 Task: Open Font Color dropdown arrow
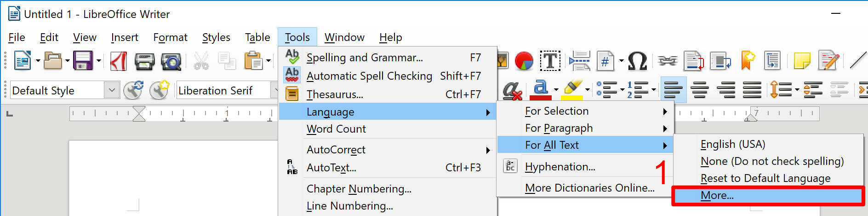point(556,90)
